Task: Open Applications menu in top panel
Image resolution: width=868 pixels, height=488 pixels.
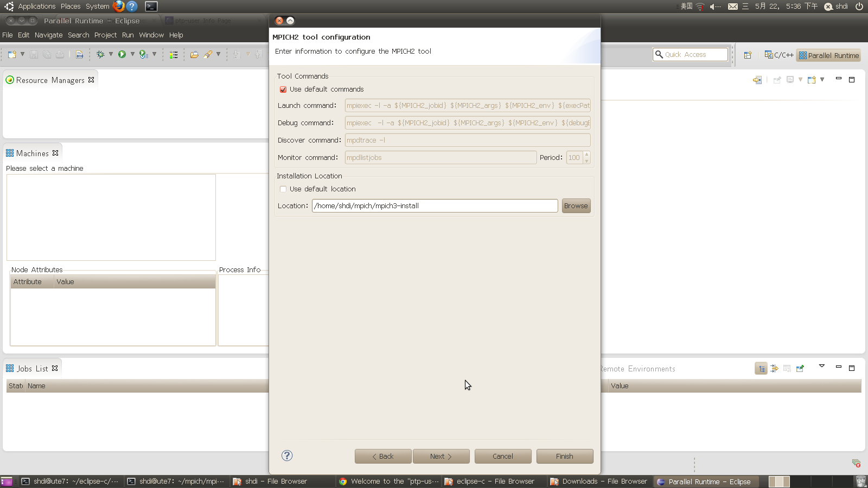Action: tap(37, 7)
